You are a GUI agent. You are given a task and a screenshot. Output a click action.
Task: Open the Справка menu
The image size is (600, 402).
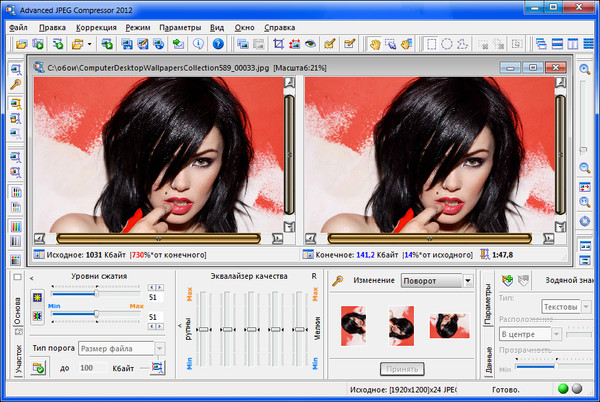(x=281, y=26)
